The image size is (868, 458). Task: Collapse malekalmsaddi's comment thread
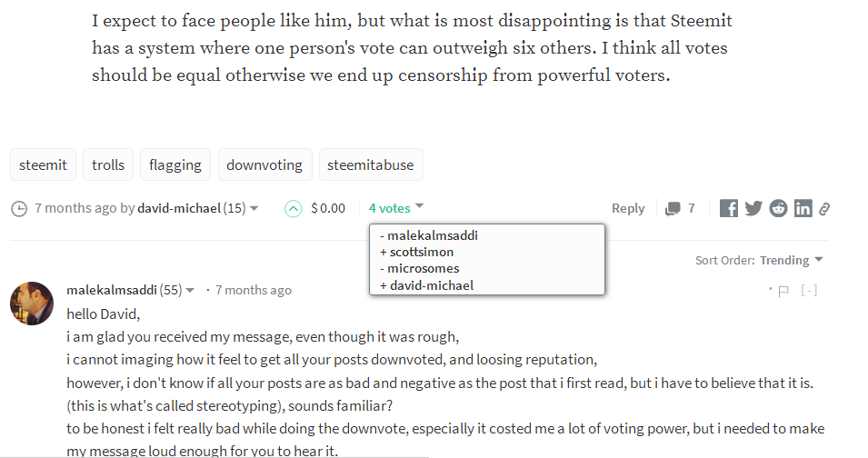point(809,291)
